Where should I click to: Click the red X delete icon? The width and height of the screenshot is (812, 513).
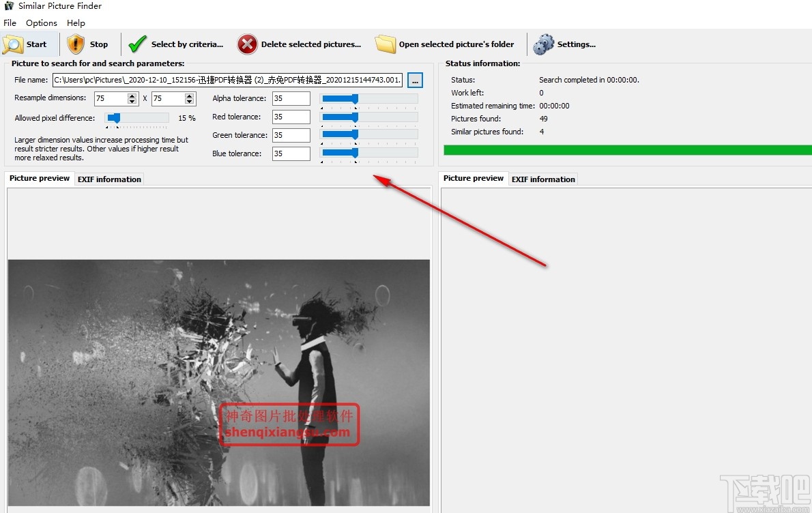coord(248,44)
